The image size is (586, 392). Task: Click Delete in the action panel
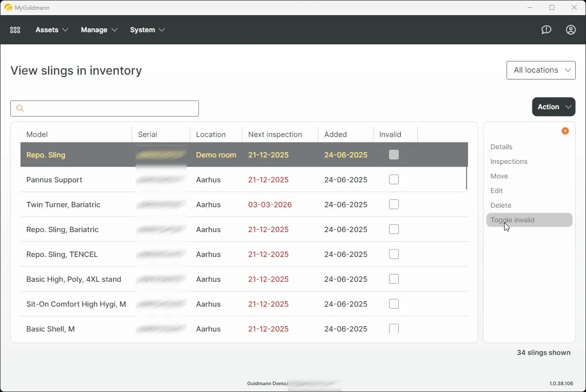point(501,205)
